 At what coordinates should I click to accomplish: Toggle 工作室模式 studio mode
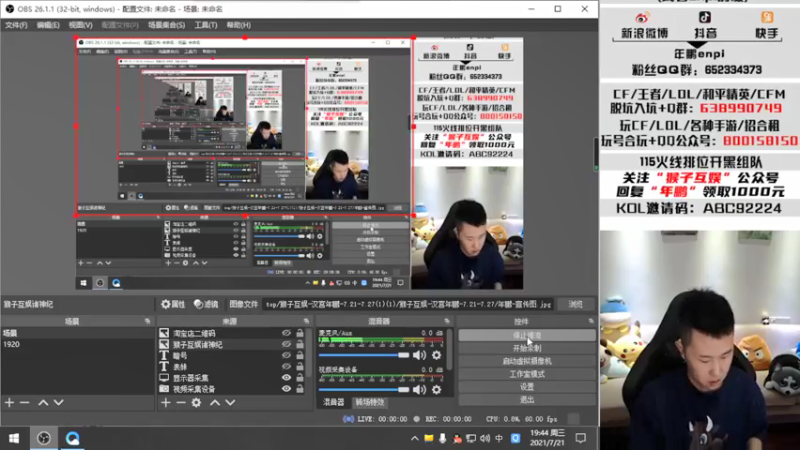[527, 374]
